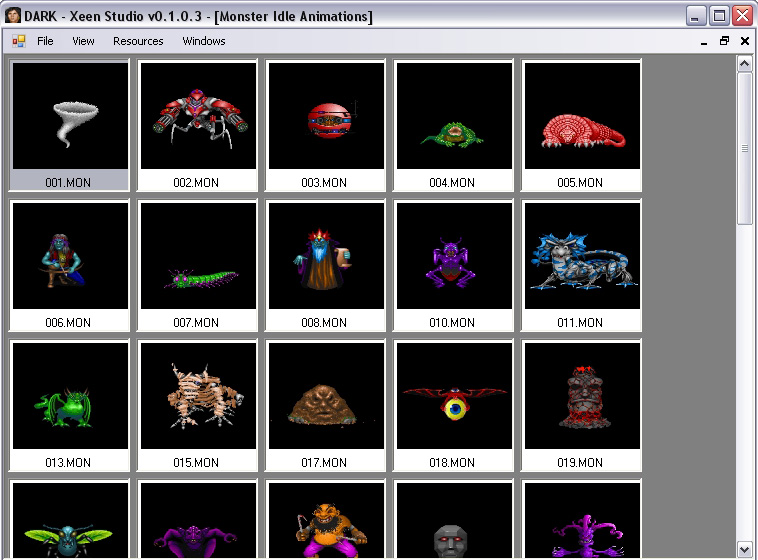Click the scrollbar down arrow

pos(744,550)
